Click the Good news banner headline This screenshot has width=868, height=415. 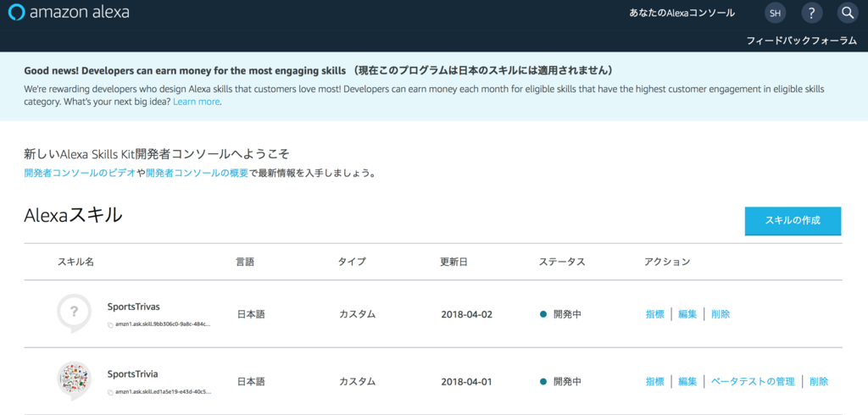(319, 71)
